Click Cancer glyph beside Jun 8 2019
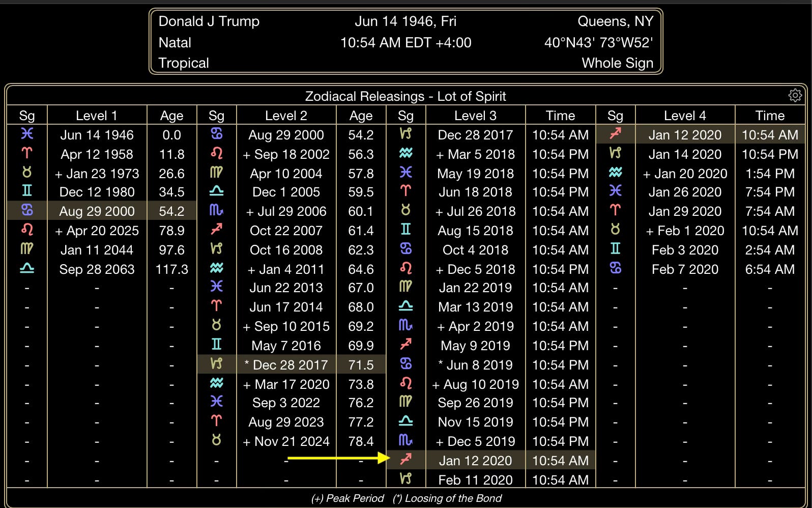 pyautogui.click(x=405, y=364)
